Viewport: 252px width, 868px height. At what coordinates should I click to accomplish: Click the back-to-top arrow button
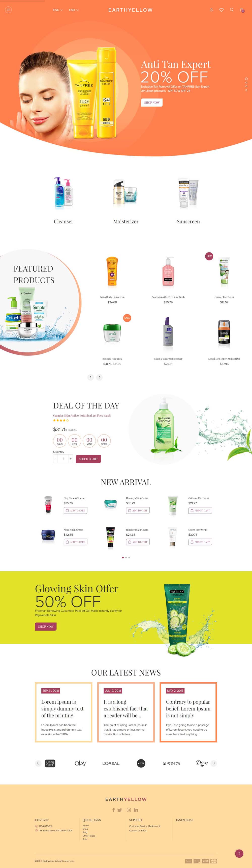[x=239, y=854]
